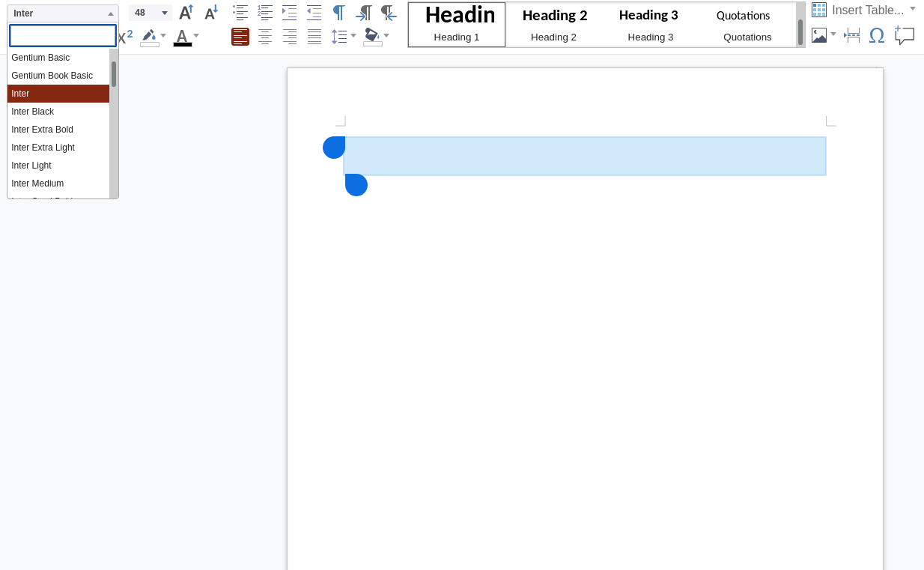
Task: Grow the font size one step
Action: coord(185,12)
